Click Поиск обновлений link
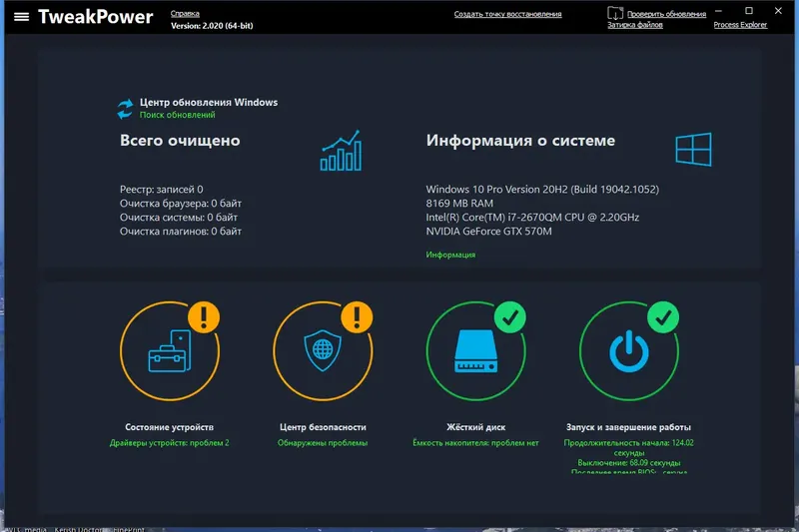Image resolution: width=799 pixels, height=532 pixels. click(178, 115)
